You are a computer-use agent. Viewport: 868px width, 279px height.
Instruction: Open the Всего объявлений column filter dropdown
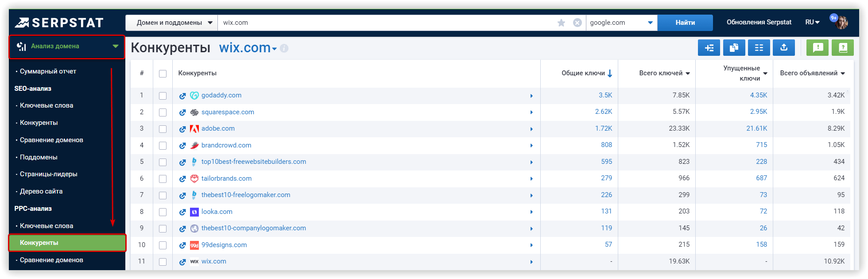(x=843, y=74)
